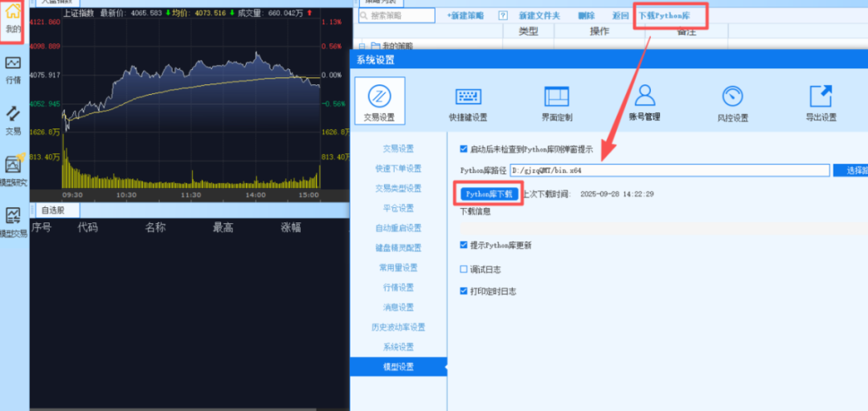Click the 我的策略 folder icon
This screenshot has height=411, width=868.
[375, 47]
